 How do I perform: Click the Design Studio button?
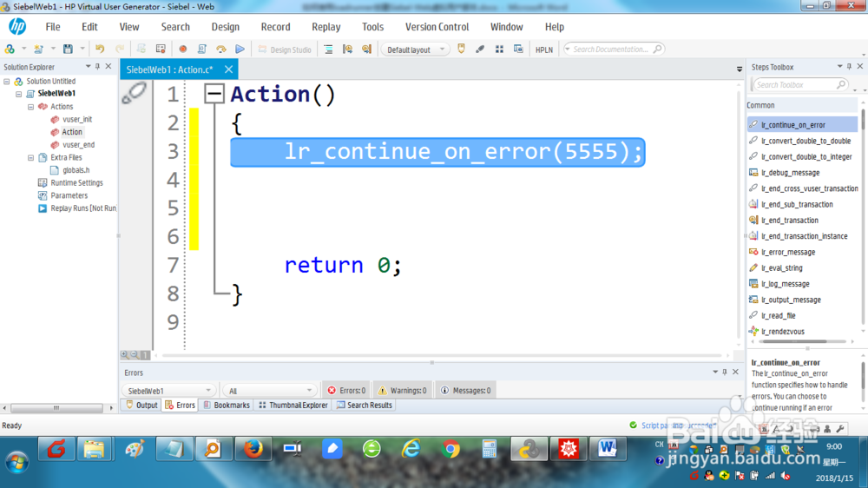285,49
